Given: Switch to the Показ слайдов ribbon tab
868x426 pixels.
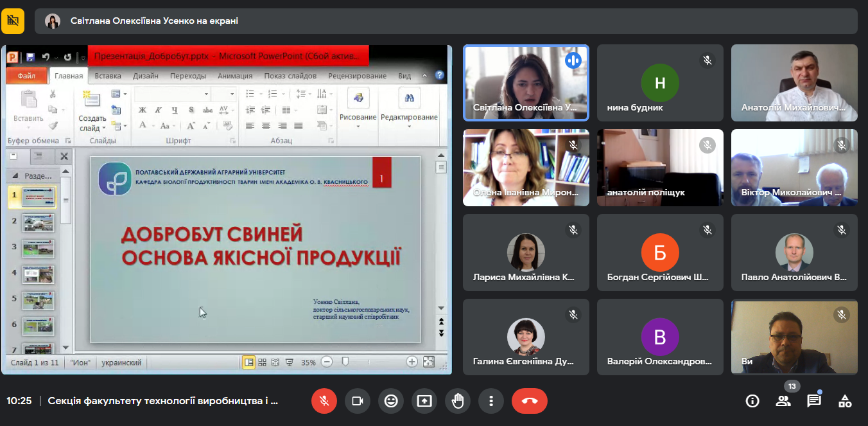Looking at the screenshot, I should coord(290,76).
